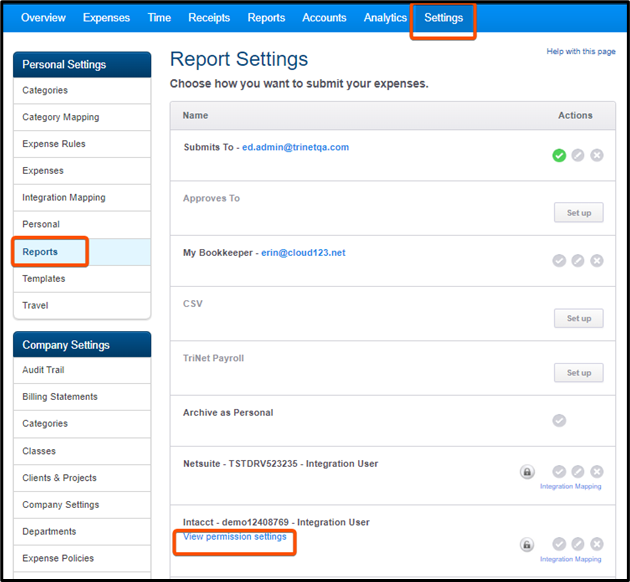This screenshot has width=630, height=582.
Task: Select Reports in Personal Settings sidebar
Action: 41,252
